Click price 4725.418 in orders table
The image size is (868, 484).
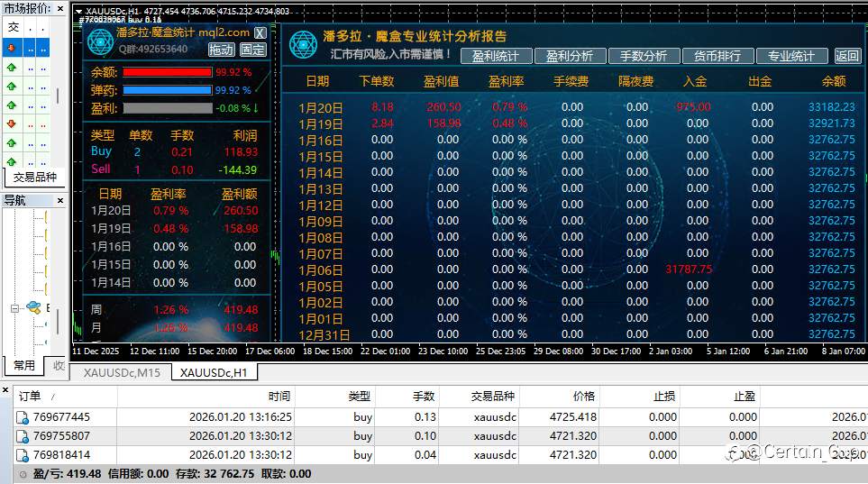pyautogui.click(x=573, y=417)
